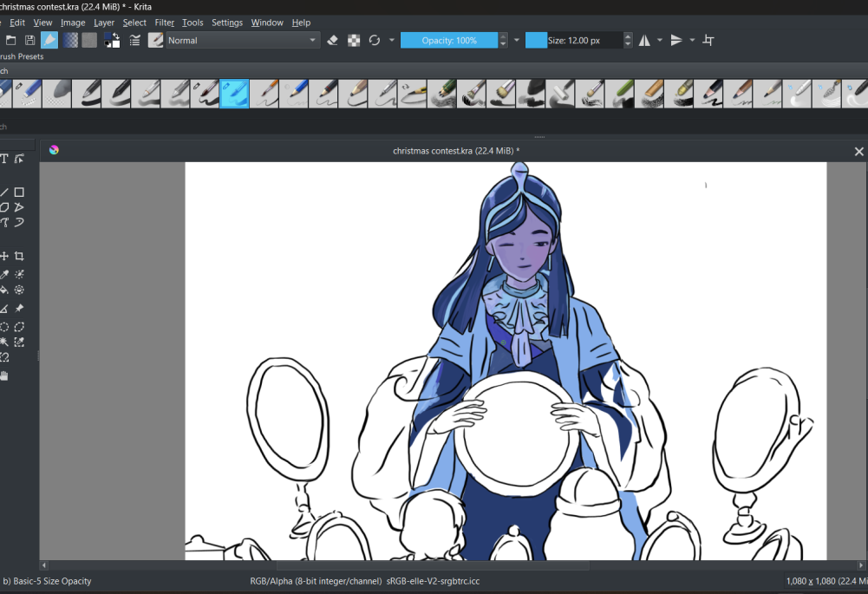Viewport: 868px width, 594px height.
Task: Select the Text tool
Action: coord(4,159)
